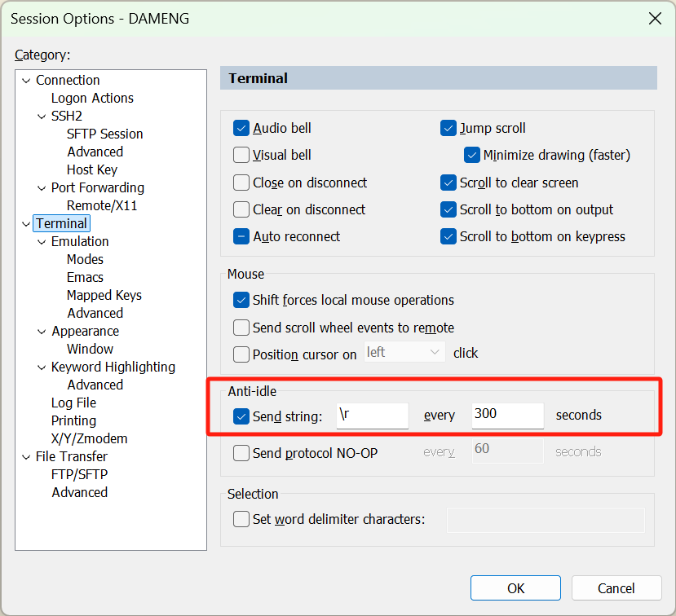Cancel the Session Options dialog
The image size is (676, 616).
coord(616,588)
